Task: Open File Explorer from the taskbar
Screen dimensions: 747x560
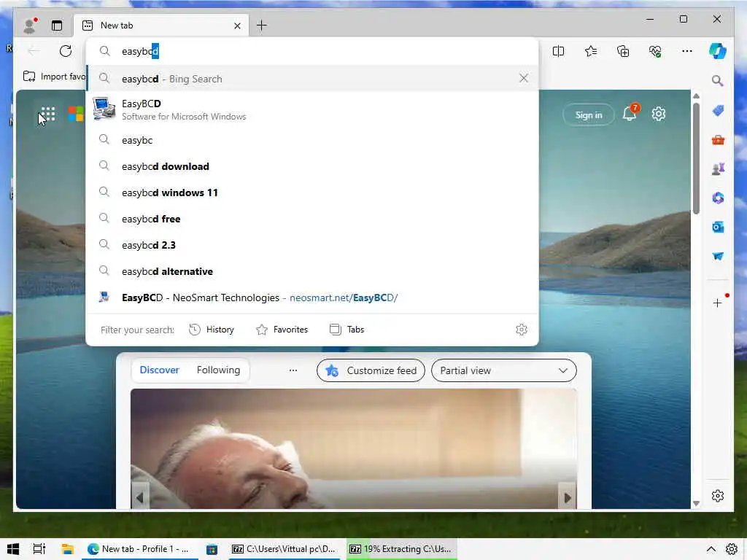Action: click(x=68, y=549)
